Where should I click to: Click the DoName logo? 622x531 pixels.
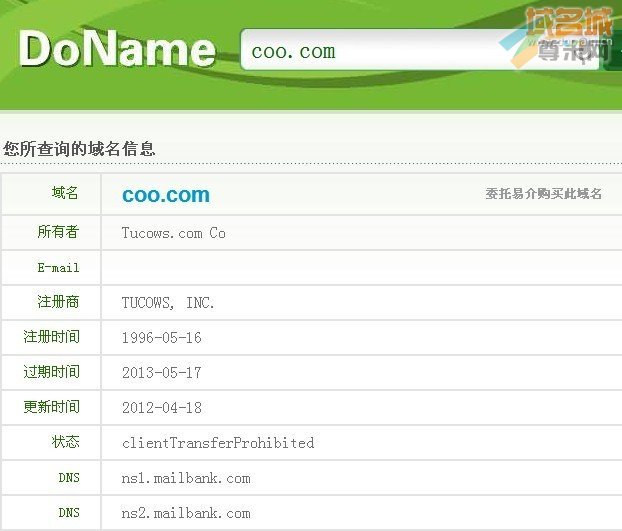pyautogui.click(x=117, y=48)
